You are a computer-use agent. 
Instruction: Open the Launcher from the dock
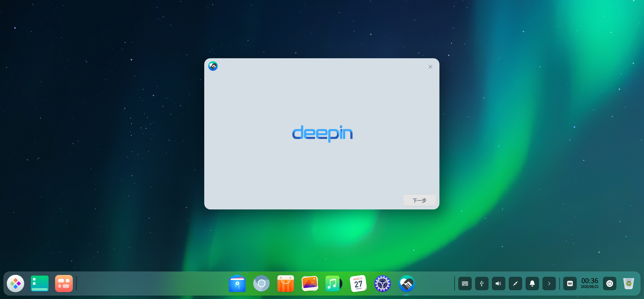click(15, 284)
